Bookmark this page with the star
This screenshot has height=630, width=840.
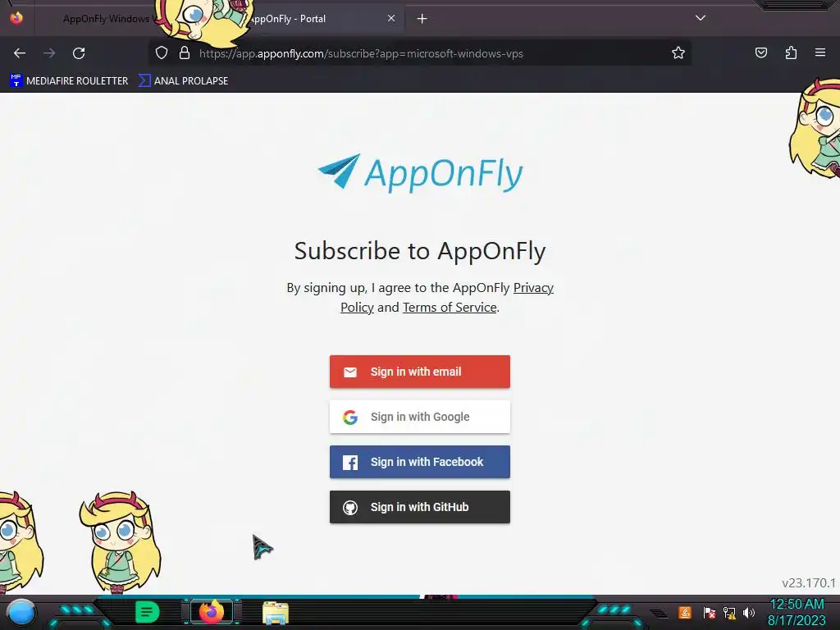(678, 52)
